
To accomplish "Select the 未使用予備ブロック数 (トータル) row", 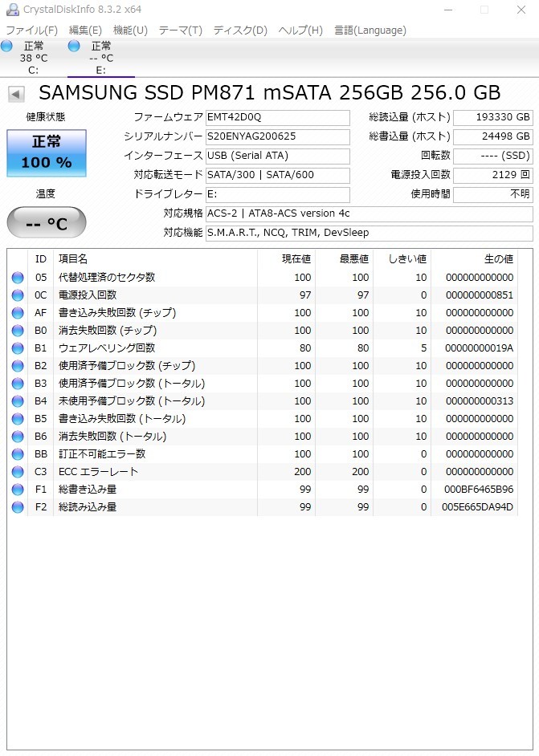I will (x=263, y=401).
